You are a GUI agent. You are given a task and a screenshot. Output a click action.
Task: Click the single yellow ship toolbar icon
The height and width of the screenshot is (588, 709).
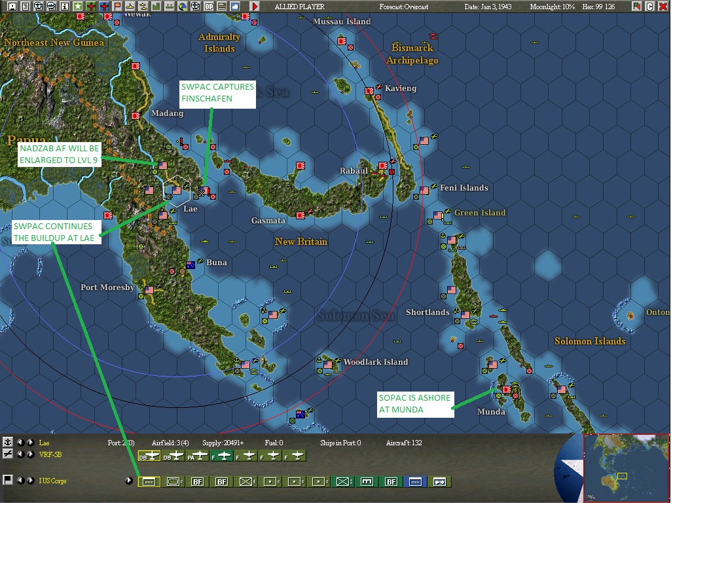click(130, 7)
